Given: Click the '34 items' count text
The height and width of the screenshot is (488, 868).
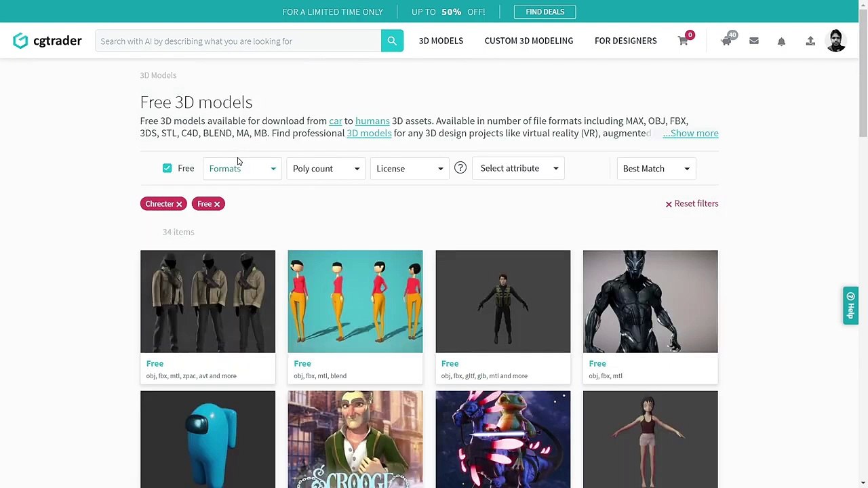Looking at the screenshot, I should pyautogui.click(x=178, y=232).
